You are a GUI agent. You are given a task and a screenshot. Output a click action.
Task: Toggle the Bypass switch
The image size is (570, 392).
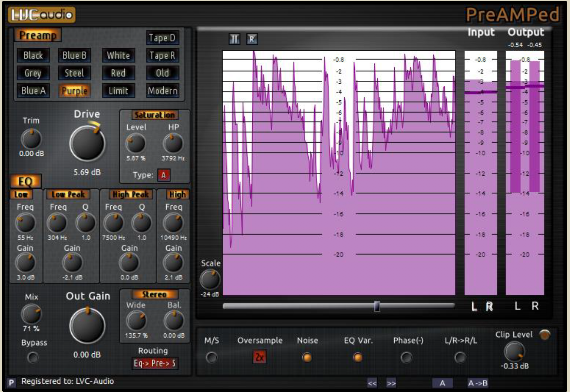(33, 357)
